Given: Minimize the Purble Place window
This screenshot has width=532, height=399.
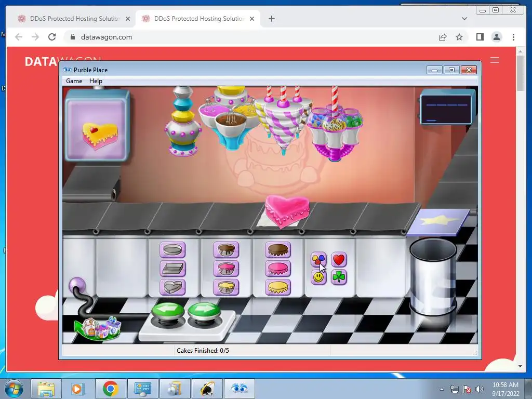Looking at the screenshot, I should (435, 70).
